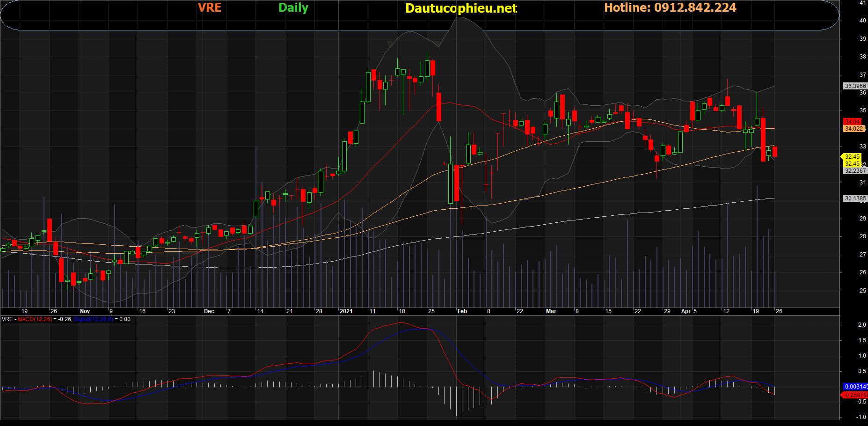Click the Apr marker on date axis
Screen dimensions: 868x426
(686, 311)
